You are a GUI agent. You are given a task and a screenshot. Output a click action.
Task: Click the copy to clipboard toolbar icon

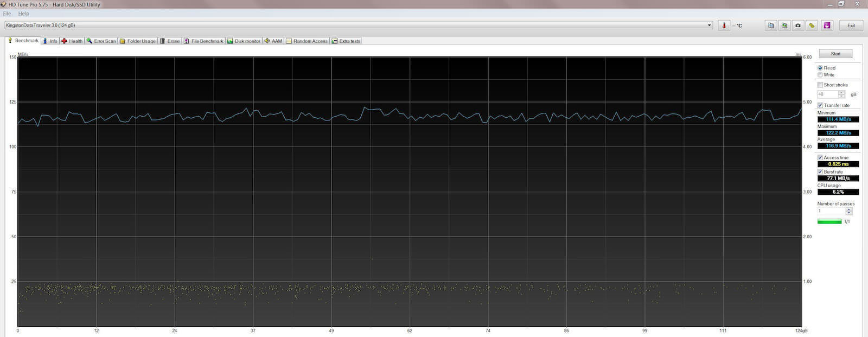[x=770, y=26]
